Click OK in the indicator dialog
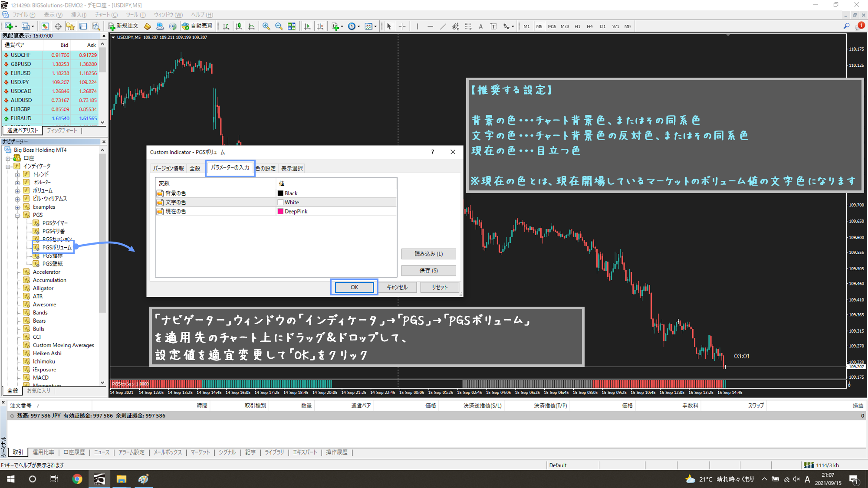This screenshot has height=488, width=868. coord(354,287)
